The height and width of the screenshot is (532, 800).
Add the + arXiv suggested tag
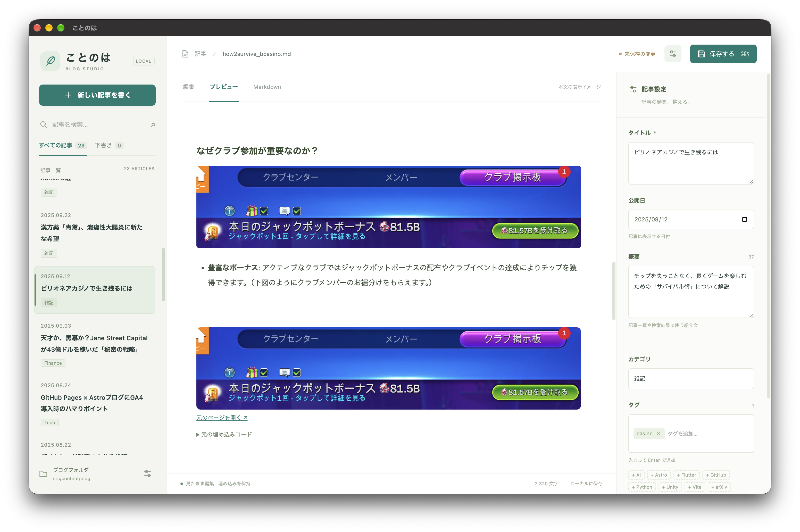[x=719, y=487]
